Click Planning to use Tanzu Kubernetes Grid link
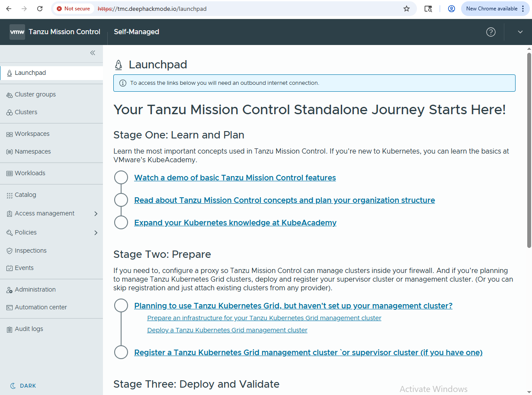This screenshot has width=532, height=395. point(293,306)
